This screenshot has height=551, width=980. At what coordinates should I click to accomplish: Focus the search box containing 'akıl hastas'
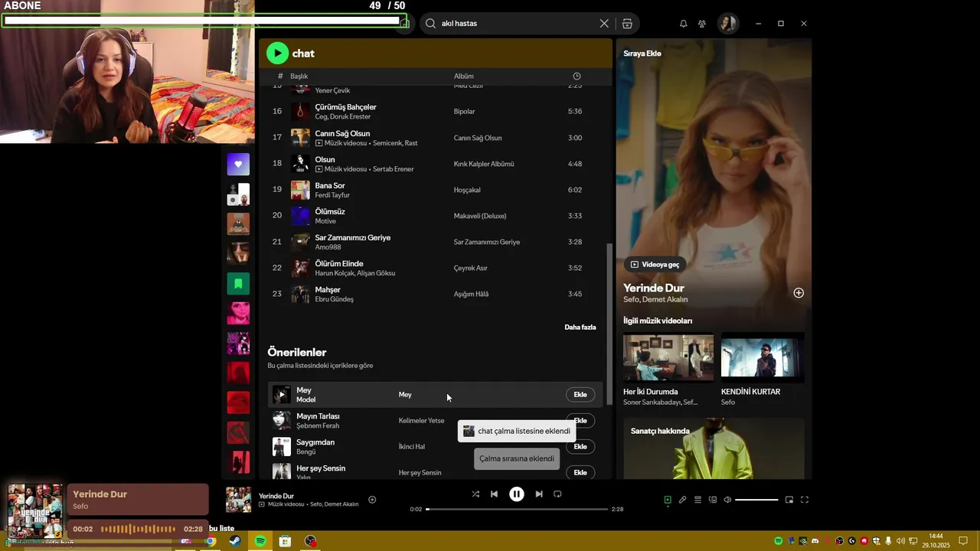tap(518, 24)
